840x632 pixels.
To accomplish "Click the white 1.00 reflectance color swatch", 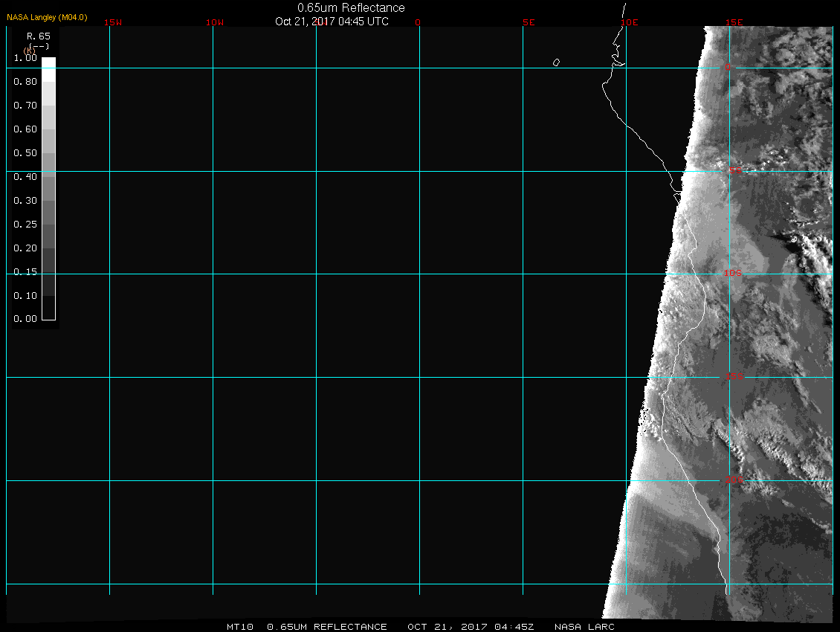I will 48,62.
